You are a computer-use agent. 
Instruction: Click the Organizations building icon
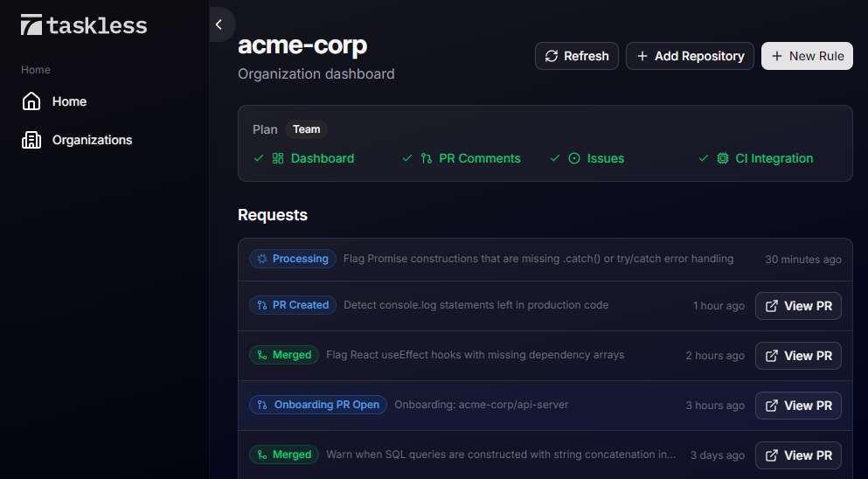point(31,140)
